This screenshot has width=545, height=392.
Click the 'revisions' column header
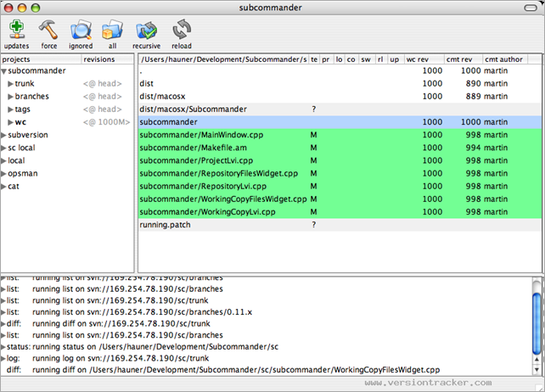tap(98, 59)
